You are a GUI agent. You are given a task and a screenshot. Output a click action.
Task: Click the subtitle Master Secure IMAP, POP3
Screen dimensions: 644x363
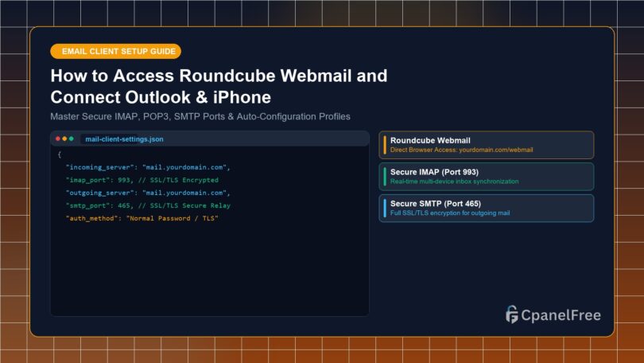pos(200,117)
